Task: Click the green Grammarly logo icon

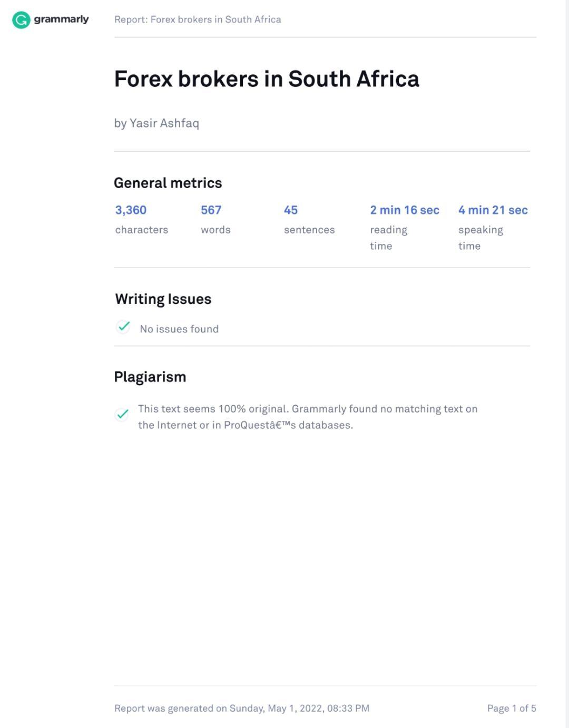Action: pos(21,20)
